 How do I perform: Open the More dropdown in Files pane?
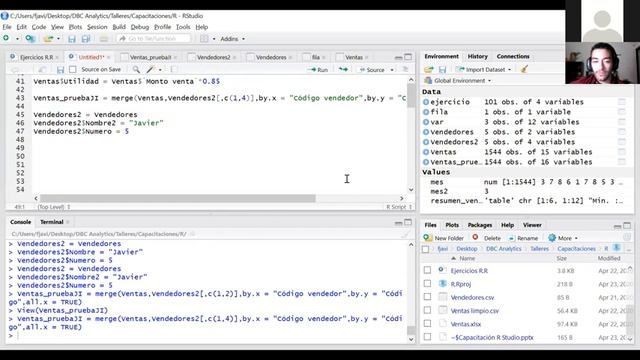[564, 238]
